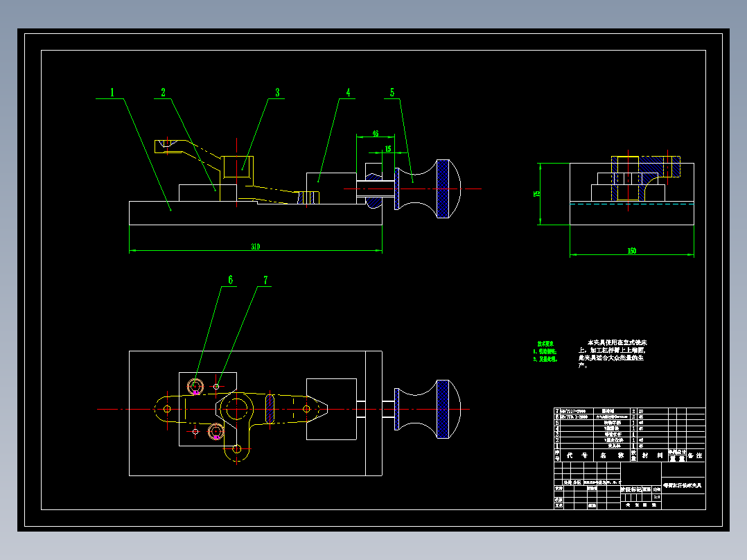
Task: Click the 46 dimension text
Action: tap(376, 134)
